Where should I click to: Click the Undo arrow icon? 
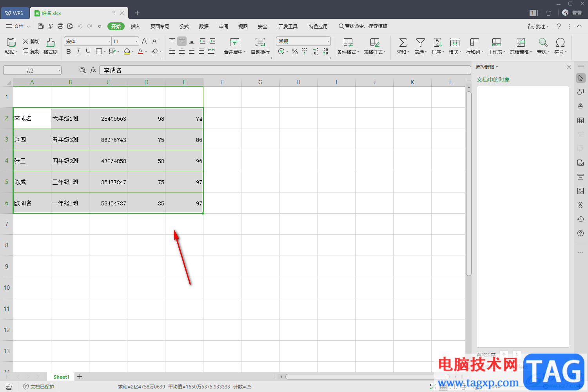click(x=80, y=26)
